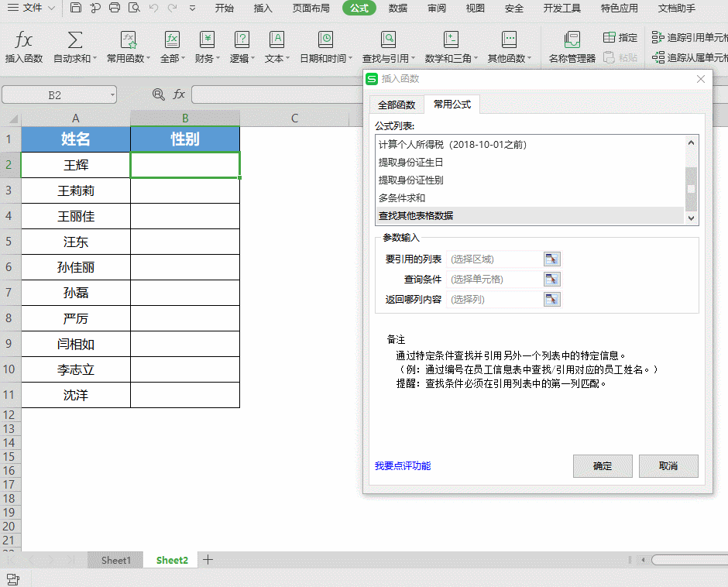Open the Name Manager (名称管理器) icon

click(x=572, y=40)
